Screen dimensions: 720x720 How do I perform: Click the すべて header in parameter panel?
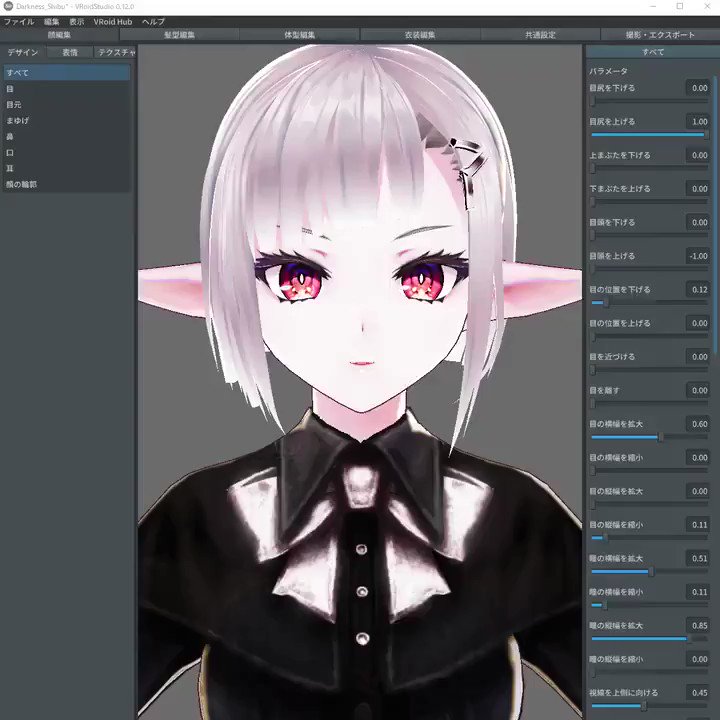[x=653, y=52]
